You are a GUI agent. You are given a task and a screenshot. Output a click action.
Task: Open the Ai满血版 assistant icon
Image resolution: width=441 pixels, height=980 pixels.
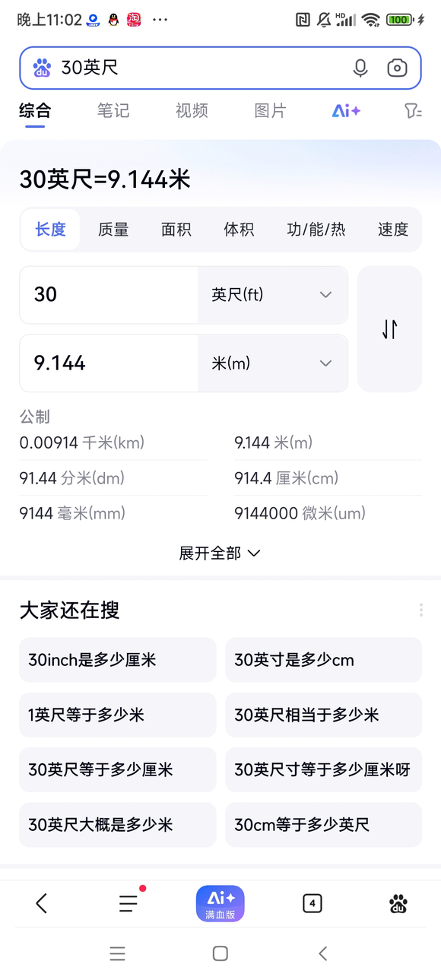coord(220,903)
